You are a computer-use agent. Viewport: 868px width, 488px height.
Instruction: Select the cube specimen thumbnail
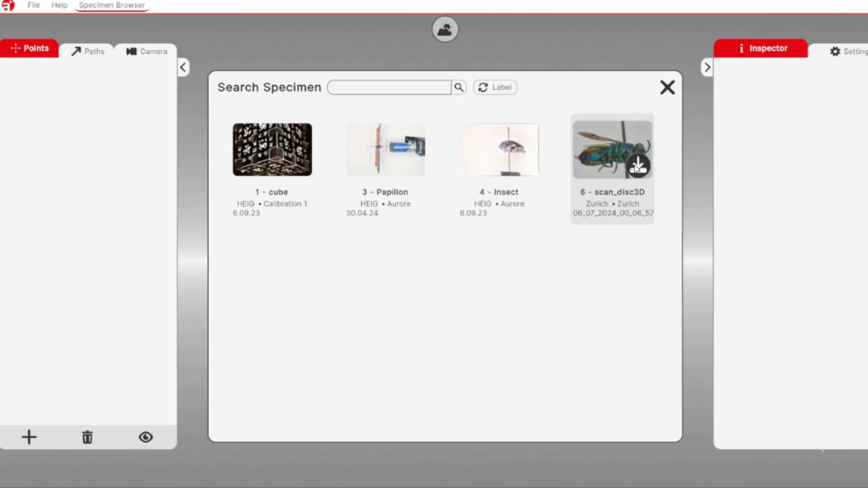pyautogui.click(x=272, y=149)
